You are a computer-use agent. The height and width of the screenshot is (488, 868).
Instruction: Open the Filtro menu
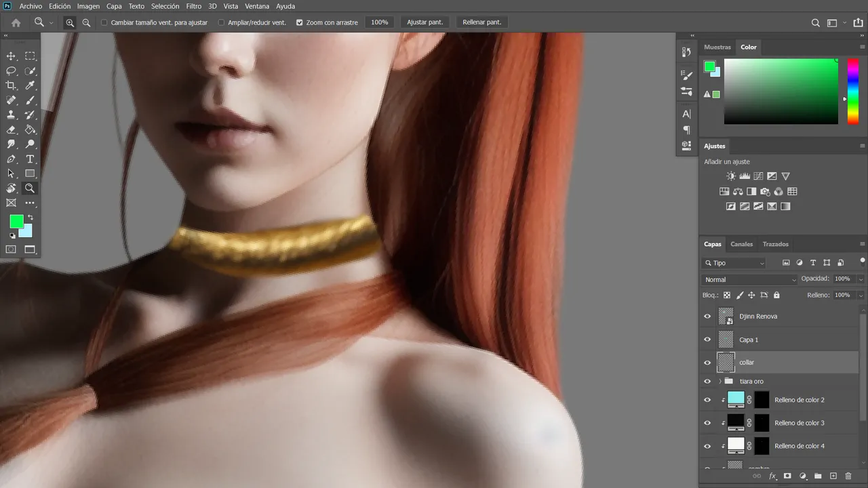pos(193,6)
